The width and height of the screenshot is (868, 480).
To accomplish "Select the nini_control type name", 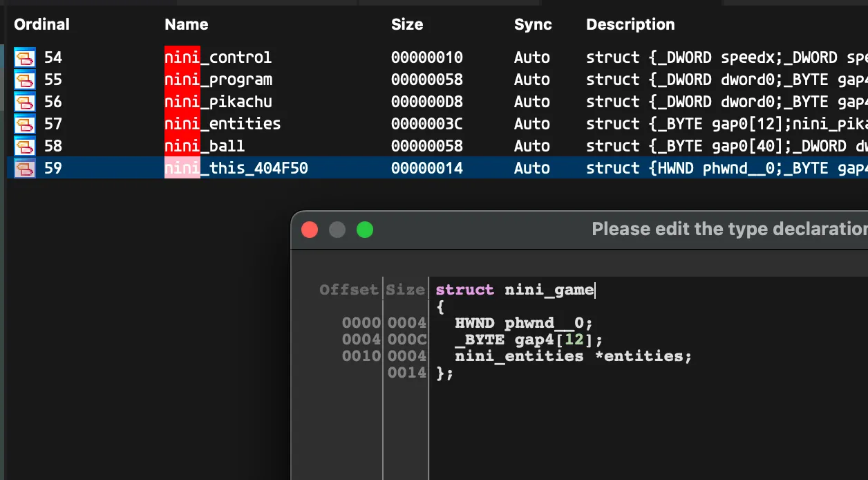I will [x=218, y=57].
